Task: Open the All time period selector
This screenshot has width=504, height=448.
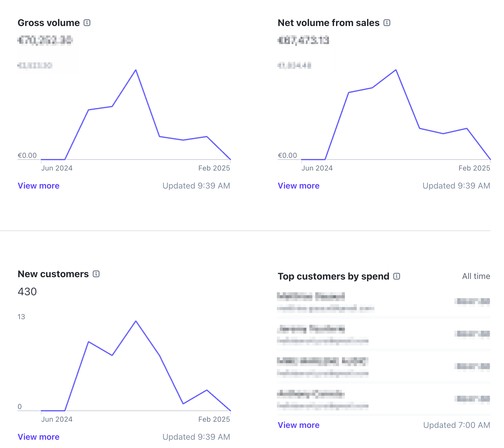Action: [x=476, y=276]
